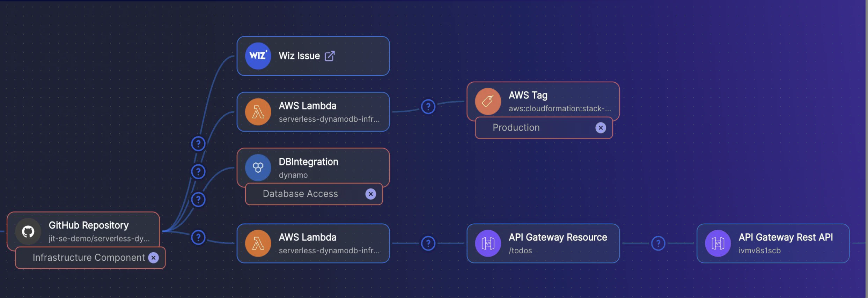Click the 'dynamo' subtitle text
This screenshot has height=298, width=868.
tap(293, 175)
